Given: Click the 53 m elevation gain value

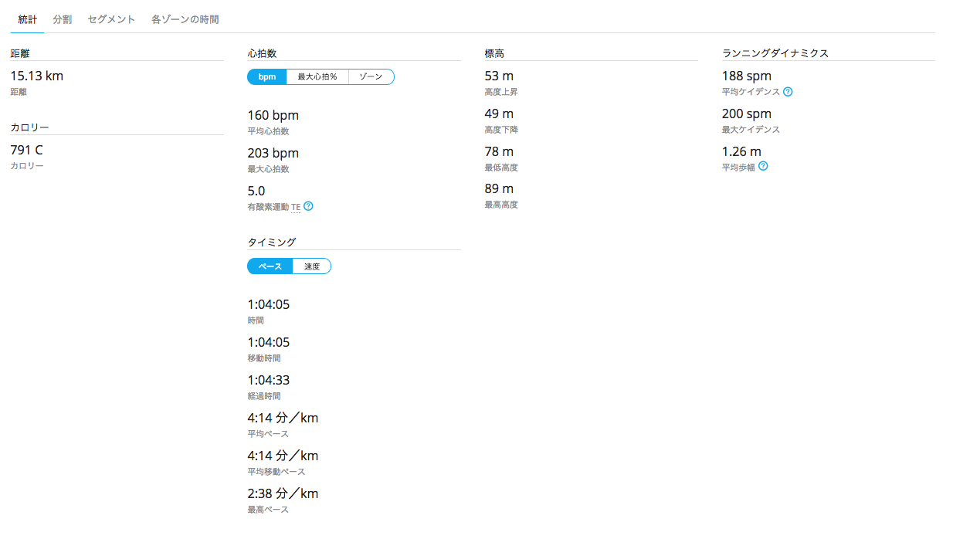Looking at the screenshot, I should click(x=499, y=76).
